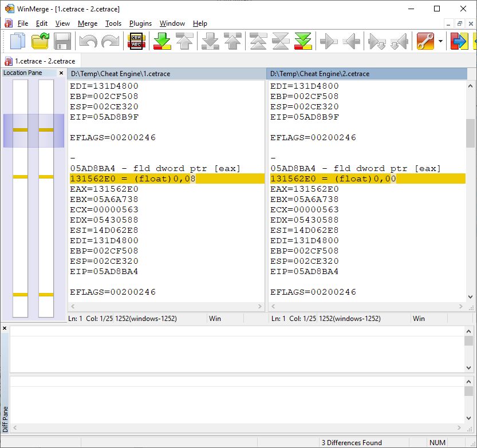477x448 pixels.
Task: Copy difference to the right pane
Action: [x=328, y=41]
